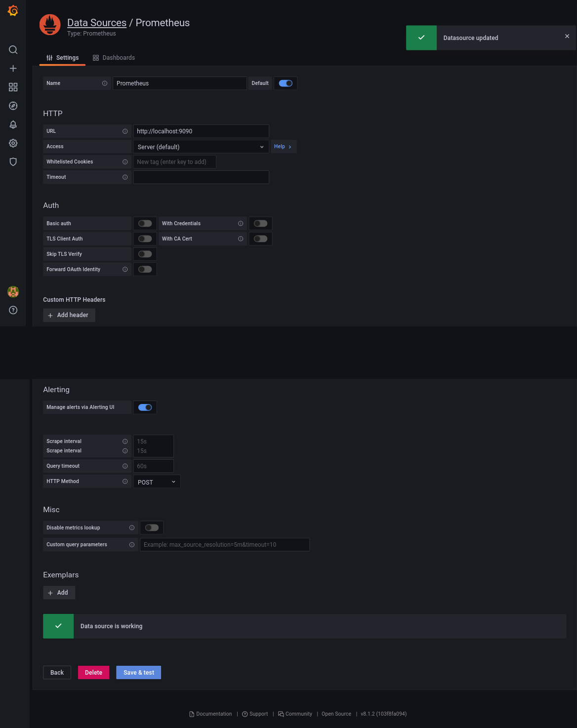Enable Skip TLS Verify switch
The height and width of the screenshot is (728, 577).
click(145, 254)
